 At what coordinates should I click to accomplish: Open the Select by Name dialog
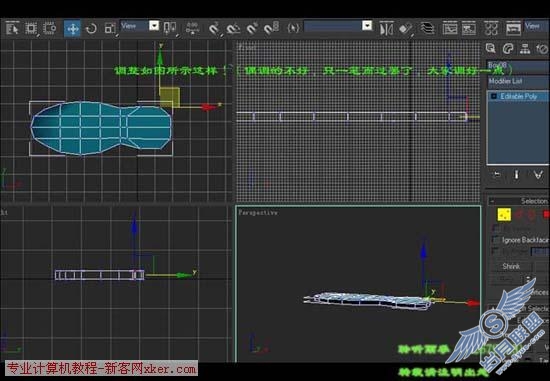tap(31, 28)
